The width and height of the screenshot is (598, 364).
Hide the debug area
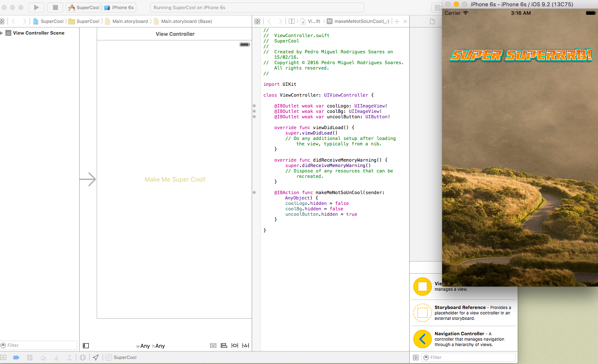tap(3, 357)
